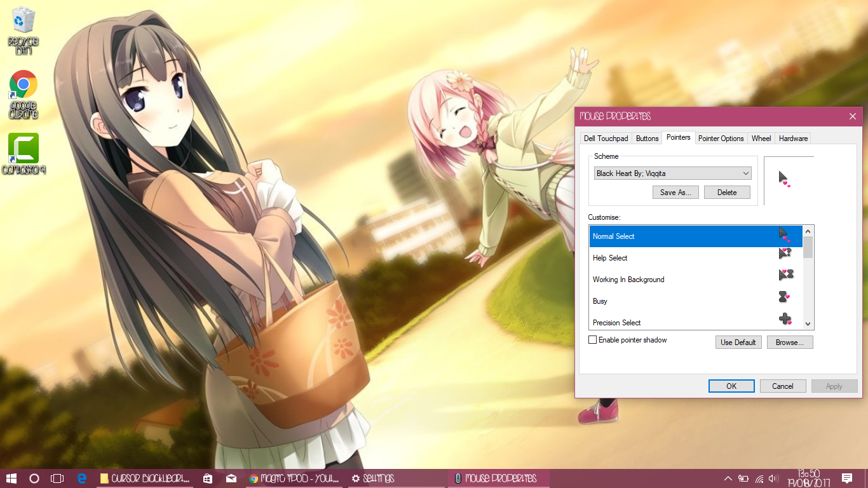Open the battery status tray icon
The image size is (868, 488).
743,478
